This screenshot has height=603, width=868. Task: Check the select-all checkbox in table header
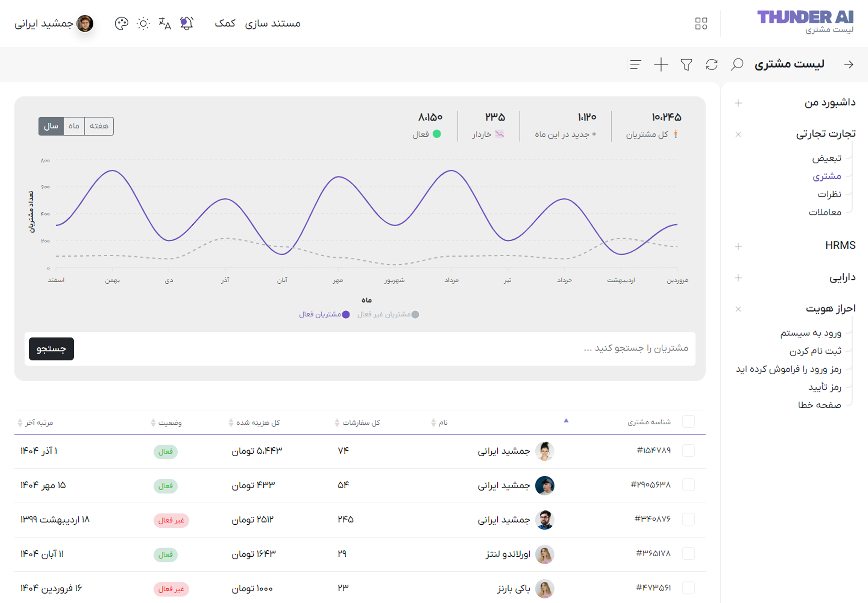pyautogui.click(x=688, y=422)
